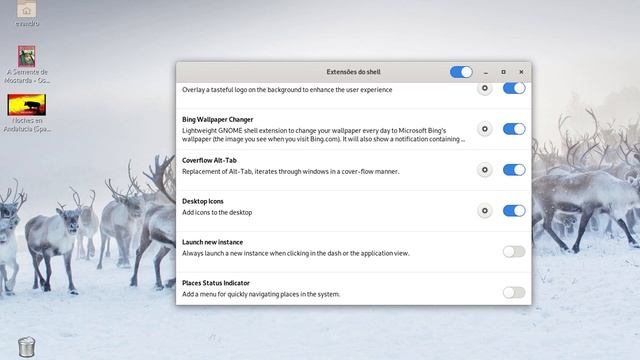Screen dimensions: 640x360
Task: Click the 'Extensões do shell' window title
Action: (353, 72)
